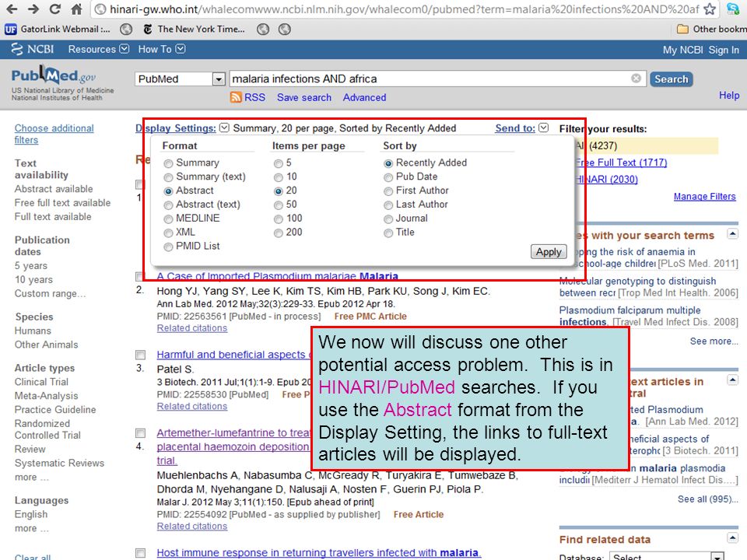Click Manage Filters link
Screen dimensions: 747x560
[705, 196]
